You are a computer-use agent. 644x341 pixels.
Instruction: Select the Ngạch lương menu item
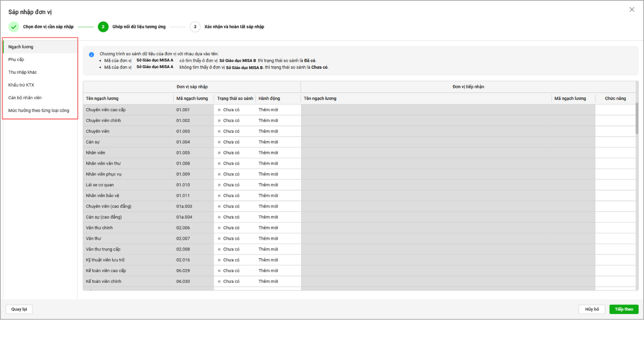40,47
